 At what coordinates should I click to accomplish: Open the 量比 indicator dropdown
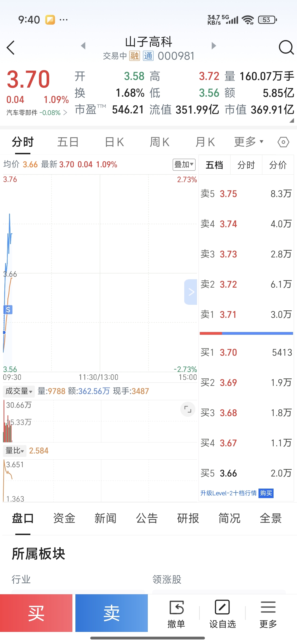click(15, 451)
